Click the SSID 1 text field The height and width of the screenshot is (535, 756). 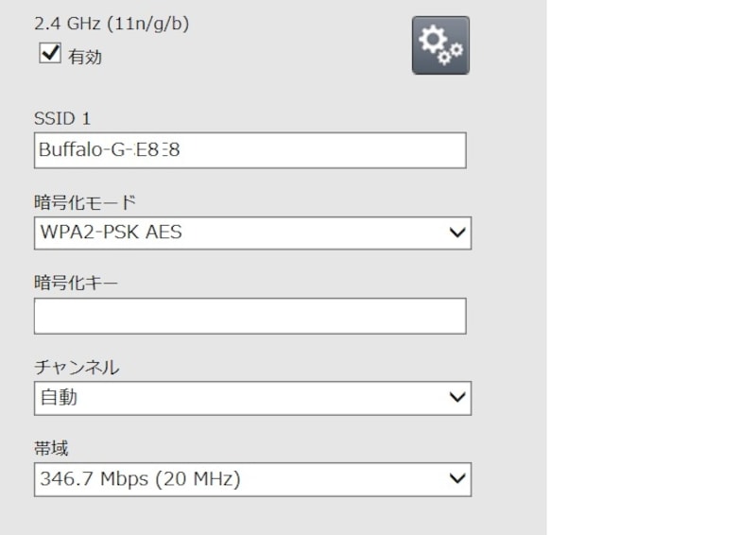tap(249, 150)
